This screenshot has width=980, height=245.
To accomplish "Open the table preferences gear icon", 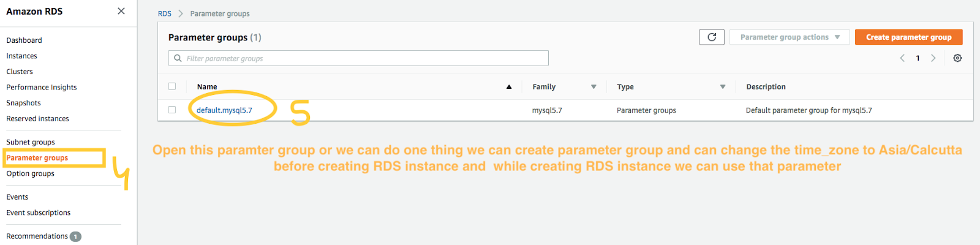I will click(957, 58).
